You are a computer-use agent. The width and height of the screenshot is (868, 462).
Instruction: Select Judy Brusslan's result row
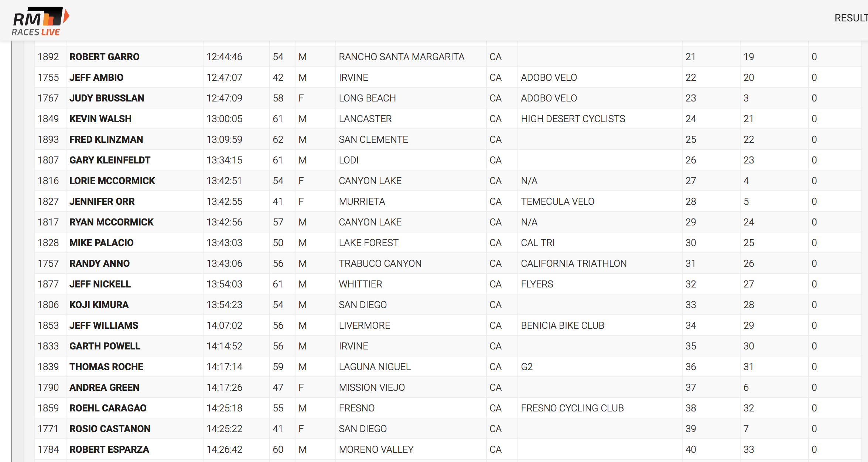point(106,98)
